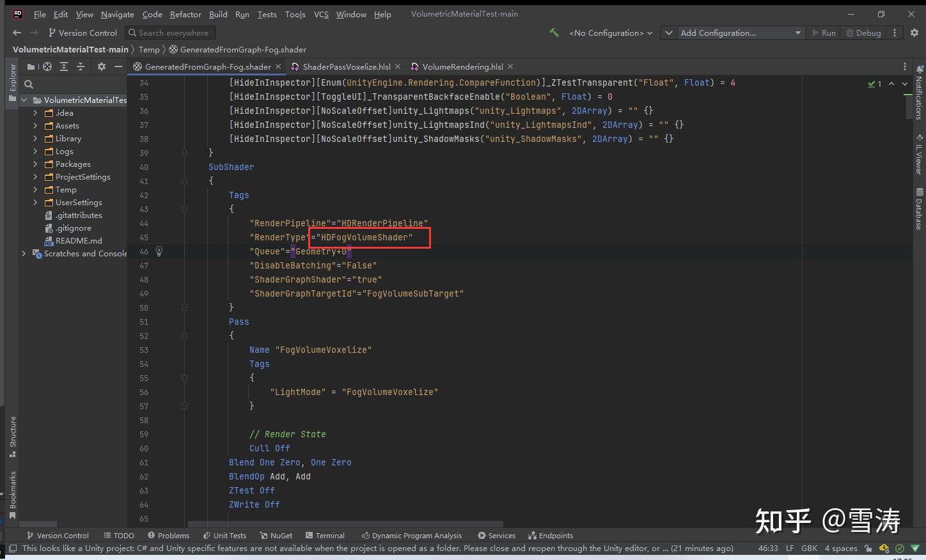Viewport: 926px width, 560px height.
Task: Click the LF line separator indicator
Action: pos(790,548)
